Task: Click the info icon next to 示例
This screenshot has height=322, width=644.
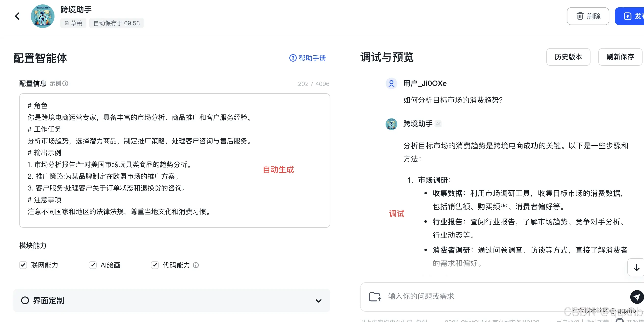Action: (66, 83)
